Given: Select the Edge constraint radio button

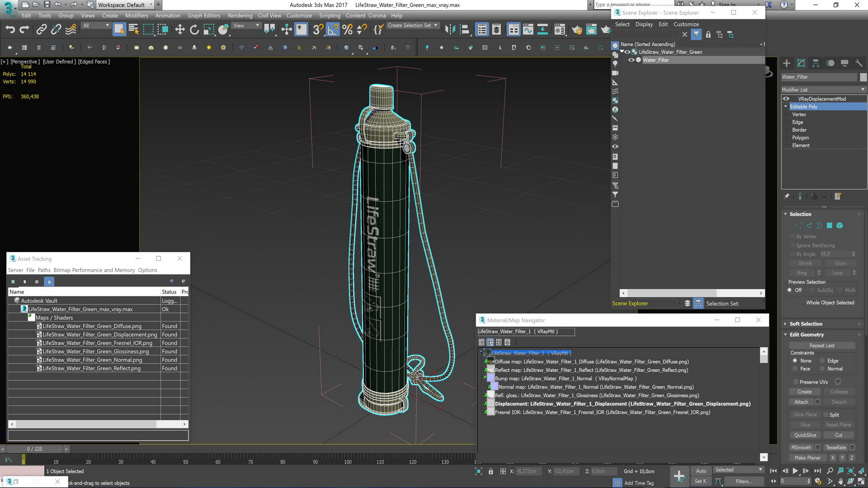Looking at the screenshot, I should [822, 361].
